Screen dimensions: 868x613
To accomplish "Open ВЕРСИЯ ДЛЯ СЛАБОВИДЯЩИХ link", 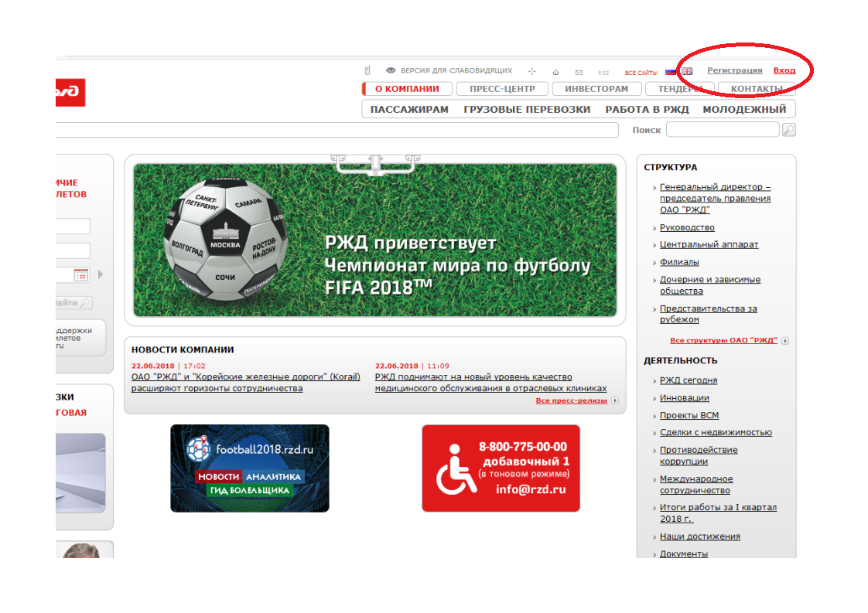I will (456, 71).
